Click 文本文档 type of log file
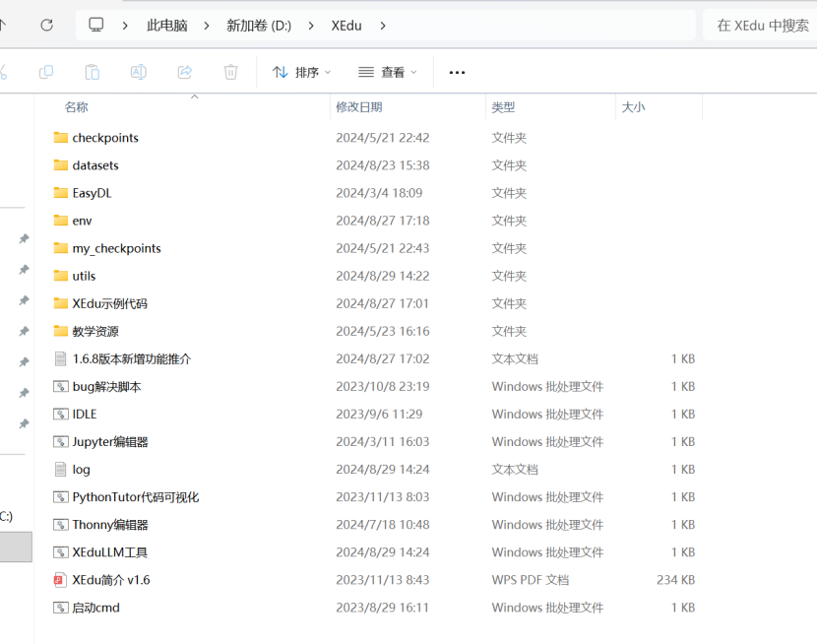 pyautogui.click(x=515, y=469)
